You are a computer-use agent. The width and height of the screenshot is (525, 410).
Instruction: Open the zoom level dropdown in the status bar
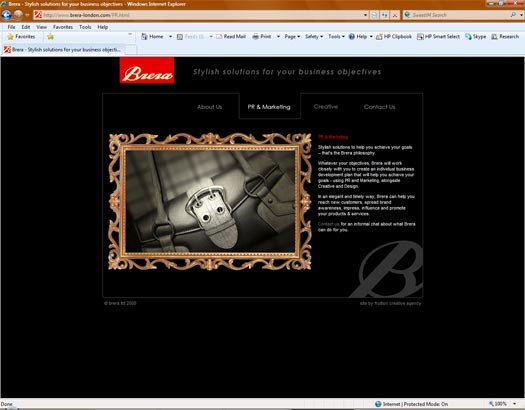click(x=515, y=404)
